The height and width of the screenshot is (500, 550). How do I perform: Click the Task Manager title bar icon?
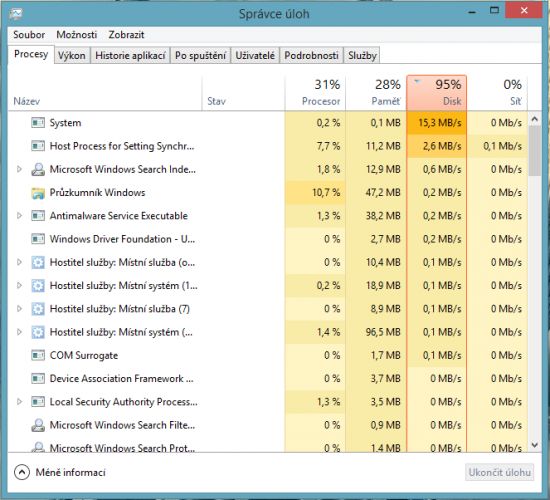(16, 13)
